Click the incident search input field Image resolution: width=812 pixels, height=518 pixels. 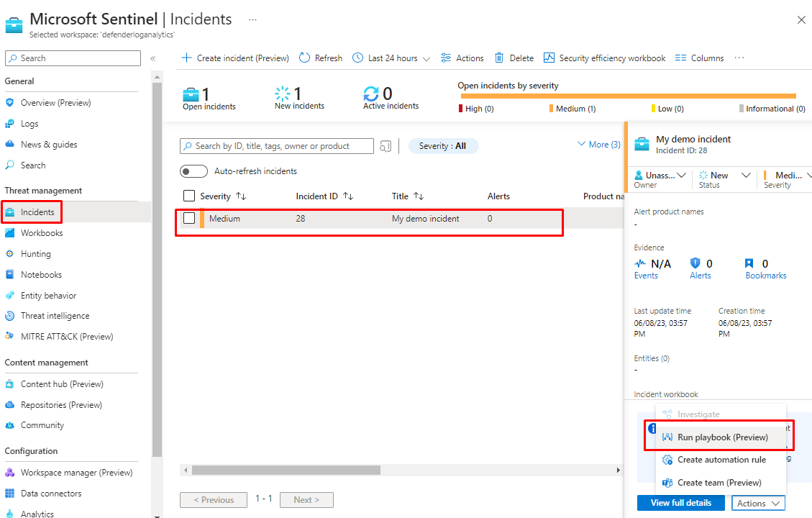(280, 146)
